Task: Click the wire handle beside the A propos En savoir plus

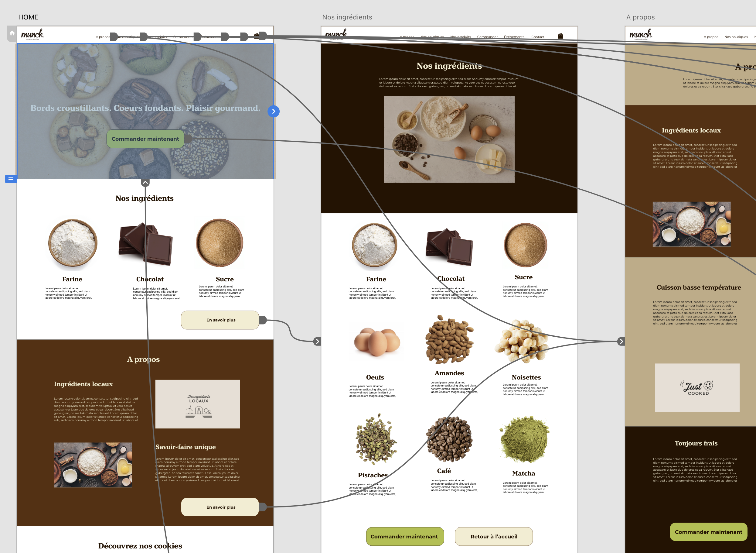Action: pos(263,507)
